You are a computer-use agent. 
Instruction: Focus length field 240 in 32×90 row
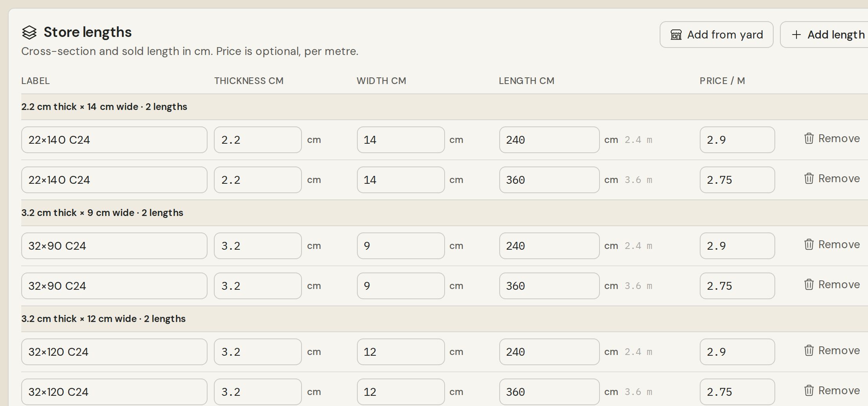pos(549,246)
